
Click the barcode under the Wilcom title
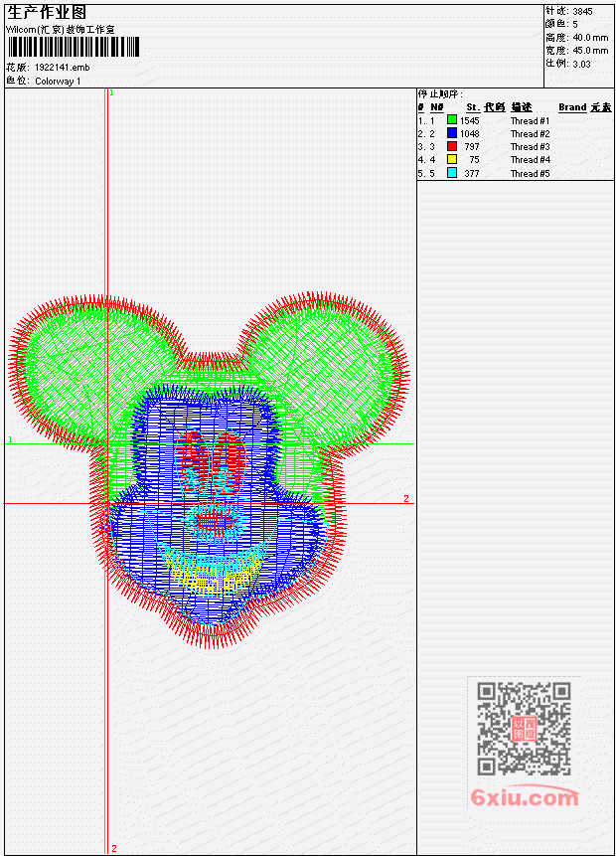point(74,47)
